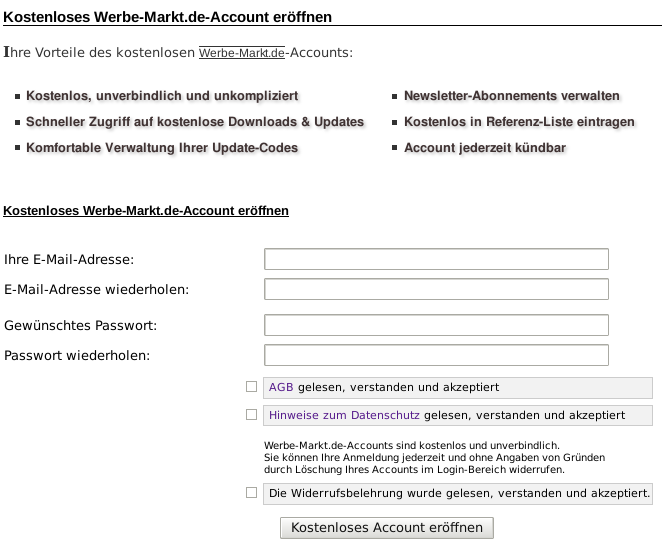Click 'Werbe-Markt.de-Accounts sind kostenlos und unverbindlich' note
The width and height of the screenshot is (668, 549).
pyautogui.click(x=412, y=446)
